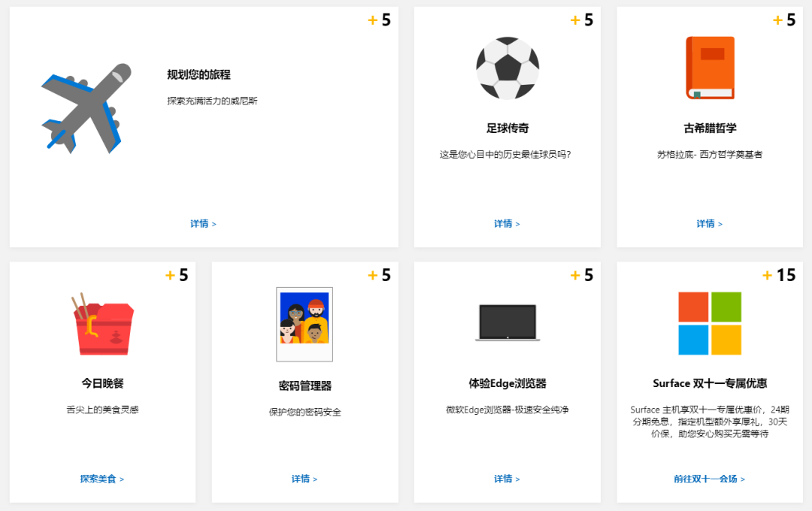Open 详情 link under 古希腊哲学

[x=710, y=224]
